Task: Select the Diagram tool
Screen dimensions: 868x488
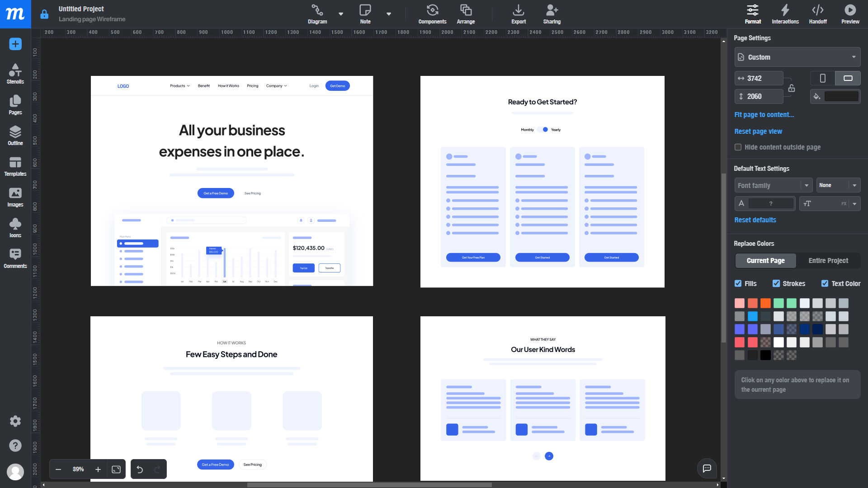Action: coord(317,14)
